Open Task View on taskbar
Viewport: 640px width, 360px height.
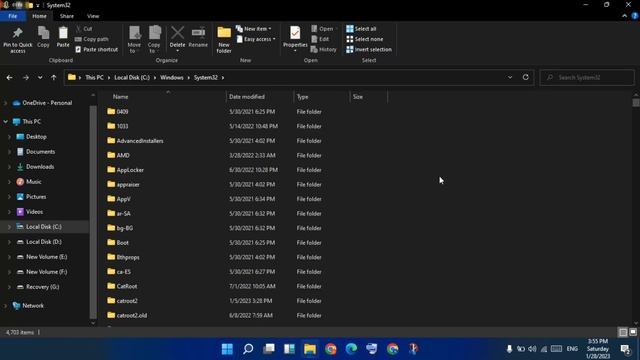click(269, 349)
